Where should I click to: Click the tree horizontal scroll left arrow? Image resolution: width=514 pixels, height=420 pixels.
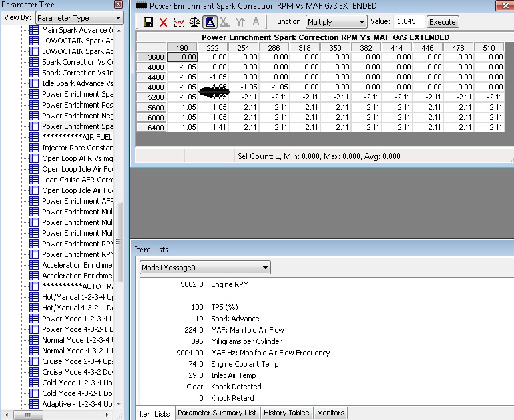click(7, 415)
